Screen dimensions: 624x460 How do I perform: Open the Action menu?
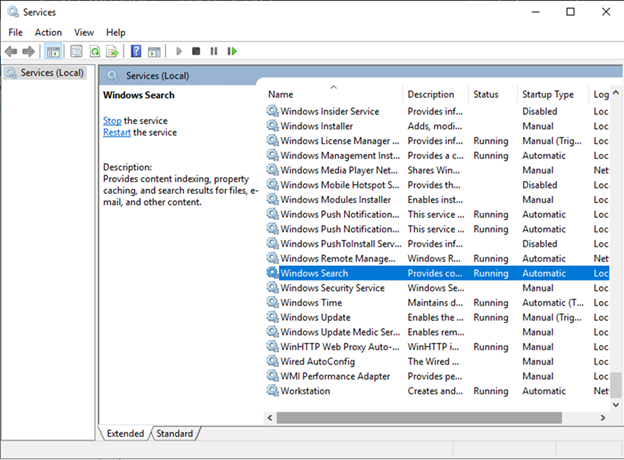tap(48, 32)
